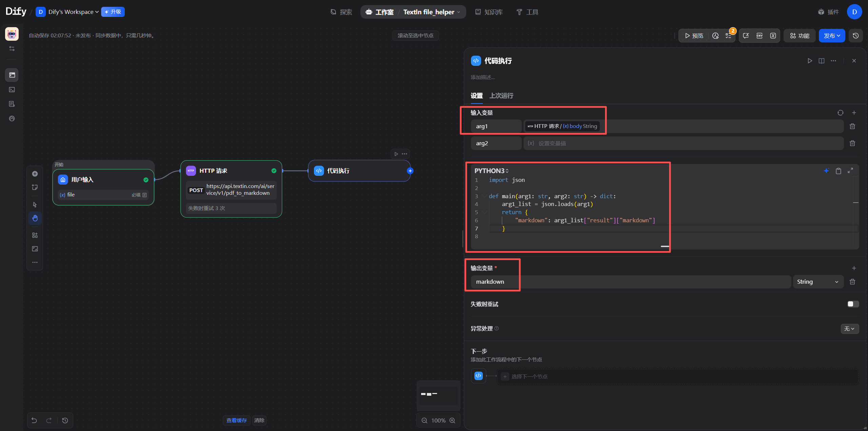
Task: Toggle the retry-on-failure (失败时重试) switch
Action: tap(852, 304)
